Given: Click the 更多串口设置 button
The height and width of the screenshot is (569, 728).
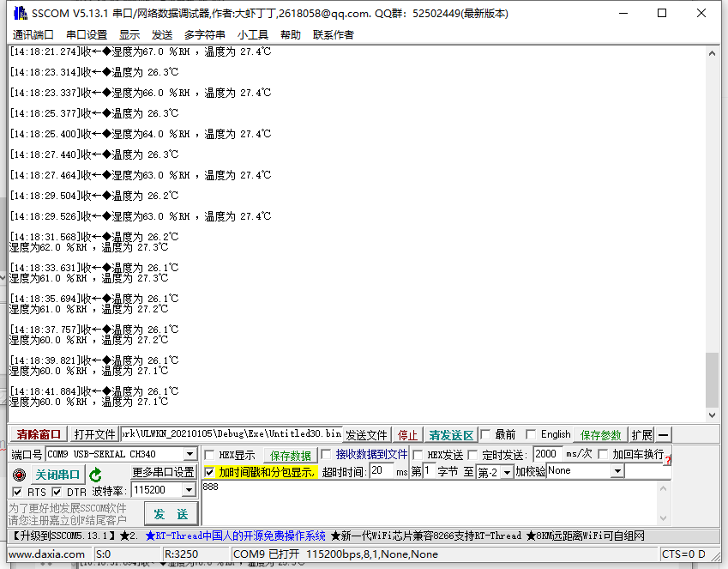Looking at the screenshot, I should [163, 472].
